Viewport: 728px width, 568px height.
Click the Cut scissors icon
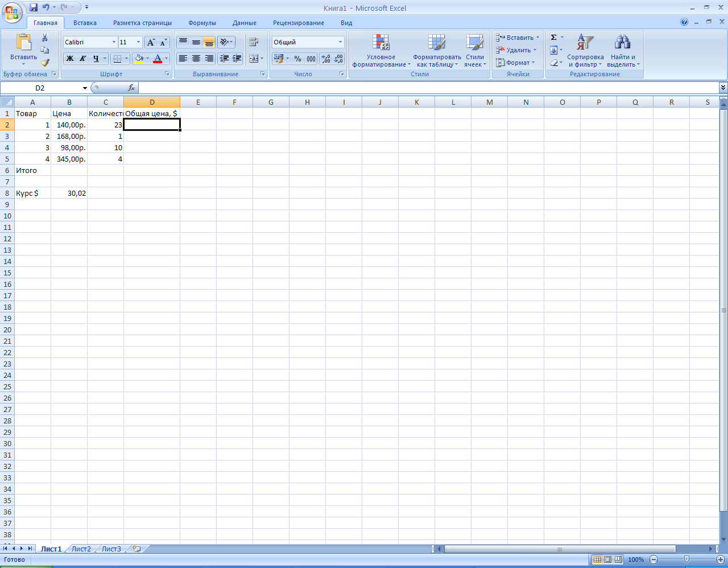tap(45, 38)
